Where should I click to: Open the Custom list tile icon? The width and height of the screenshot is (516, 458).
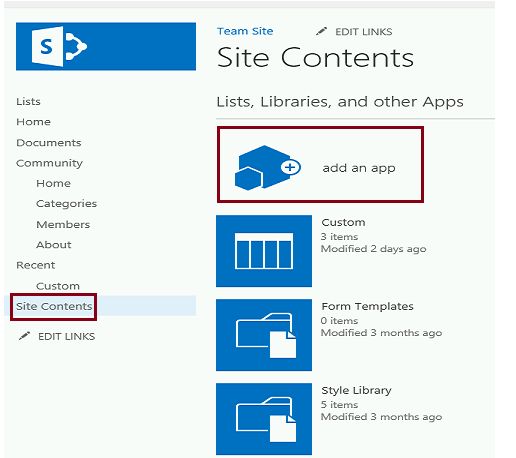[264, 251]
